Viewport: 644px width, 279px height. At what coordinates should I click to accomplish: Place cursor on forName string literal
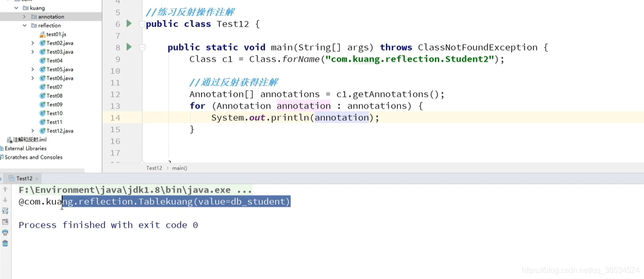pyautogui.click(x=410, y=59)
